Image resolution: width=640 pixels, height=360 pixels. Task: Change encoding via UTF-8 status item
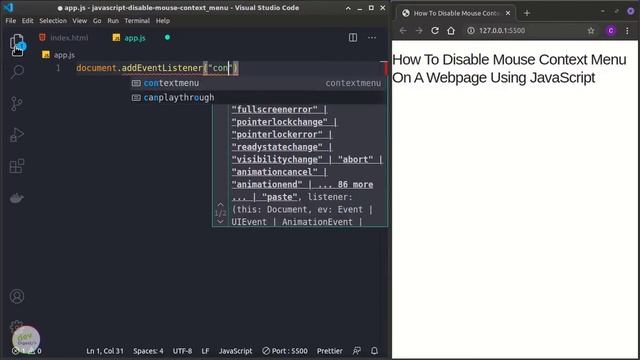[182, 351]
